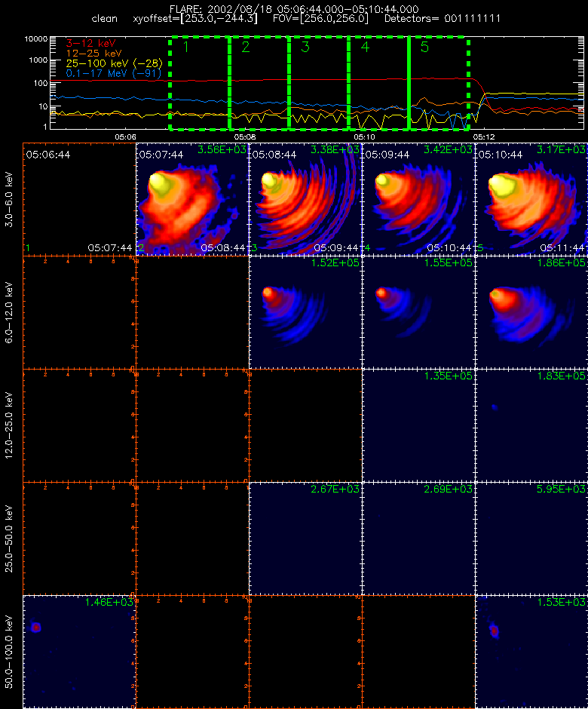588x709 pixels.
Task: Click the 3.38E+03 peak value
Action: [335, 149]
